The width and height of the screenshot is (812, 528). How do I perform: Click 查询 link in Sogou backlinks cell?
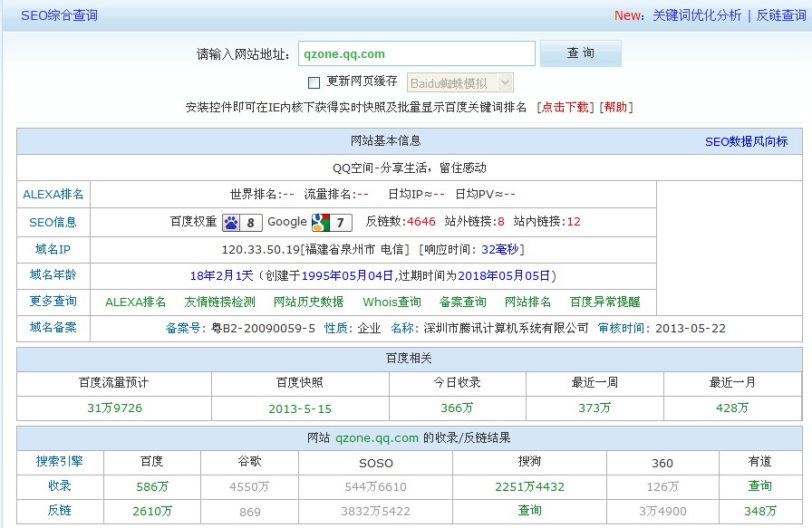(530, 511)
